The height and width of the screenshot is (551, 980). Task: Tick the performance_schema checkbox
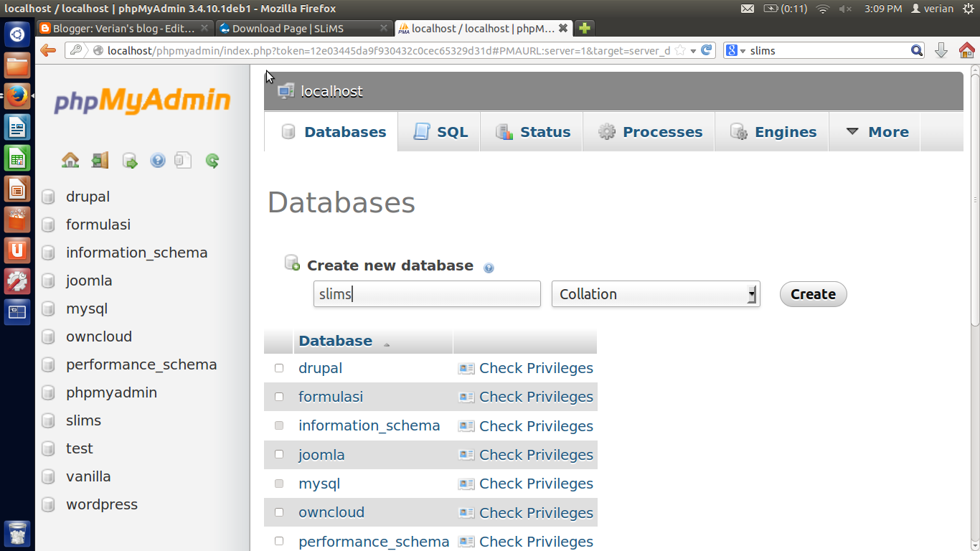point(279,541)
